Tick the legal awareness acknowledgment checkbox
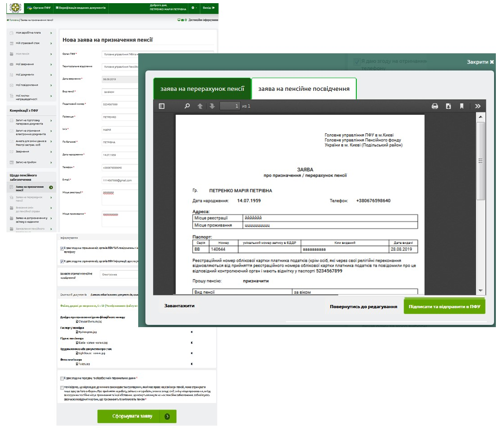 coord(62,388)
